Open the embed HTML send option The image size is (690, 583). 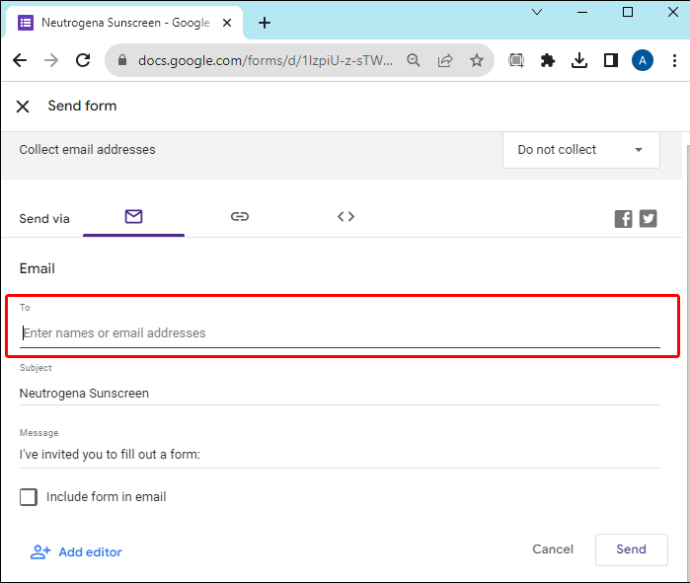[x=346, y=216]
